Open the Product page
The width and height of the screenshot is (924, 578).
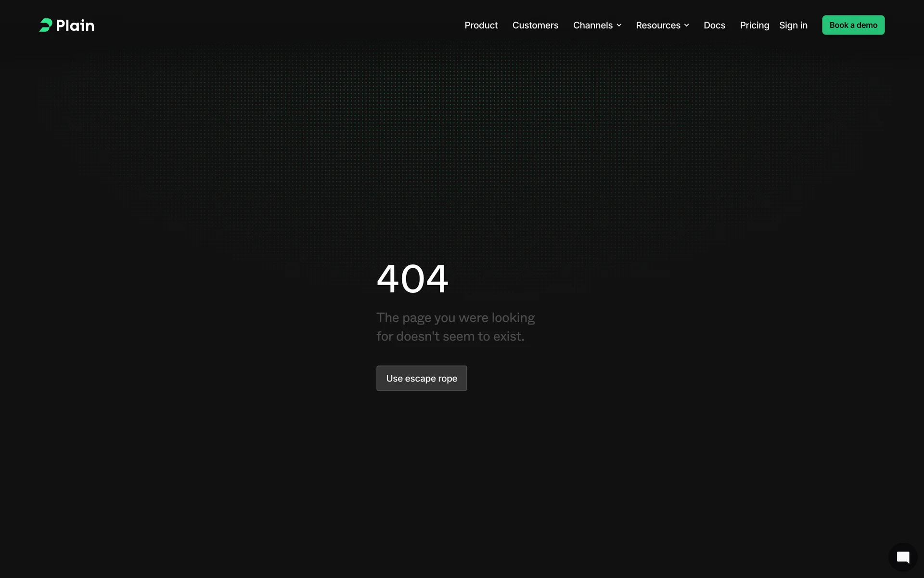[x=481, y=25]
